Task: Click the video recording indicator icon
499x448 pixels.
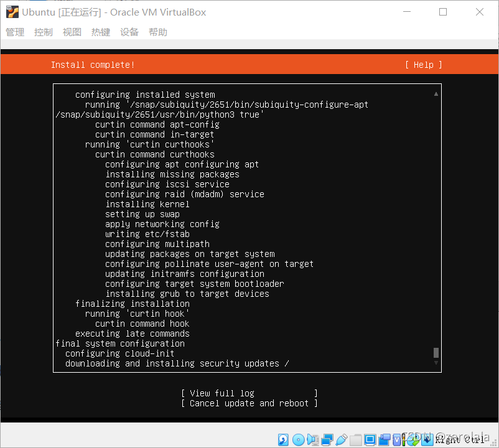Action: coord(385,439)
